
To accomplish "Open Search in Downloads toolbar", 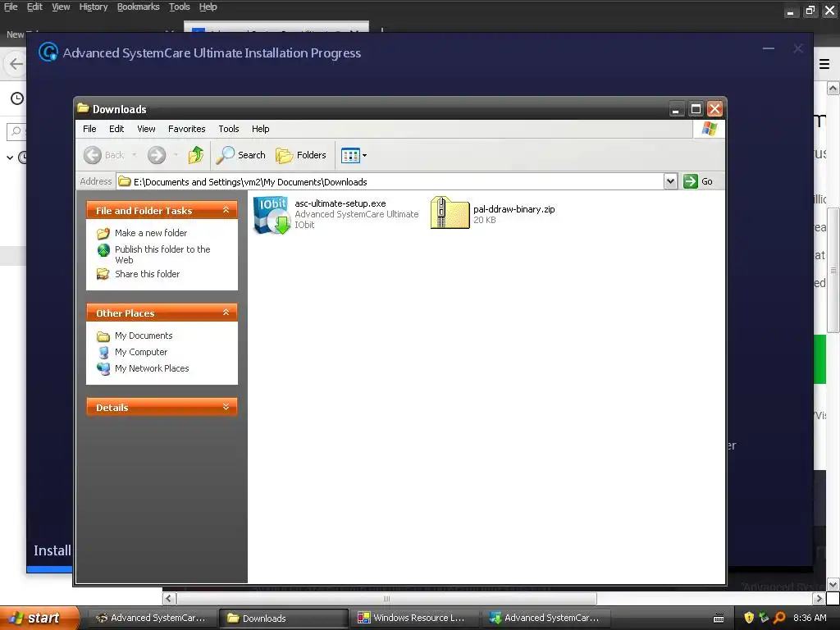I will (240, 155).
